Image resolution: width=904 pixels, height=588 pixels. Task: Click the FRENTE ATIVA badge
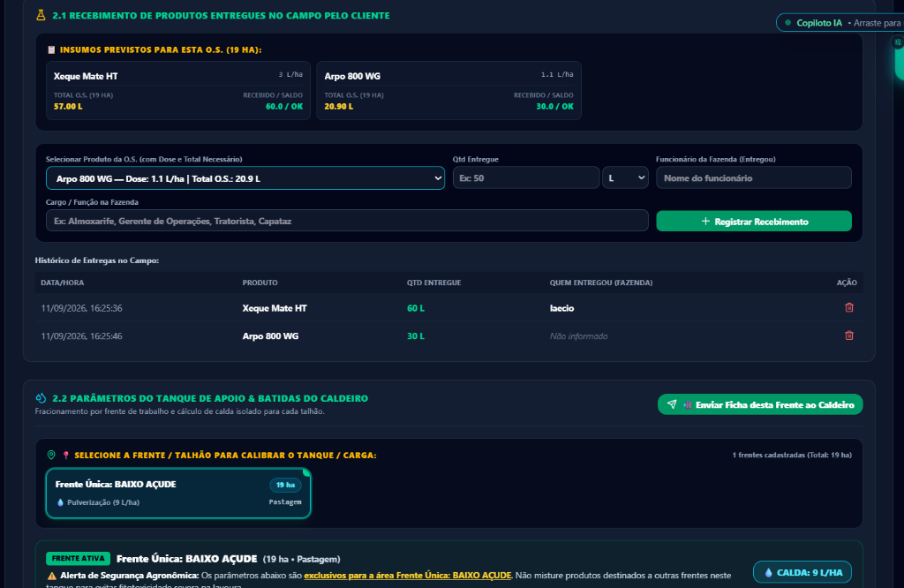coord(79,559)
